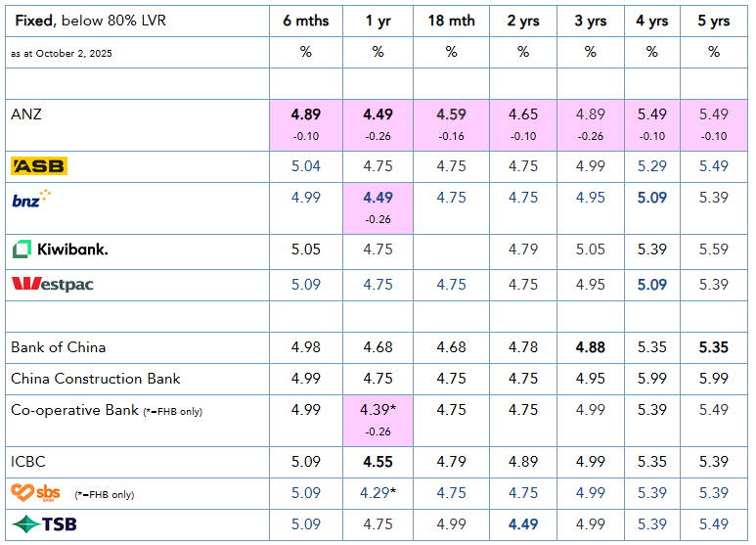Screen dimensions: 756x545
Task: Click ASB 3 year rate 4.99
Action: (x=591, y=166)
